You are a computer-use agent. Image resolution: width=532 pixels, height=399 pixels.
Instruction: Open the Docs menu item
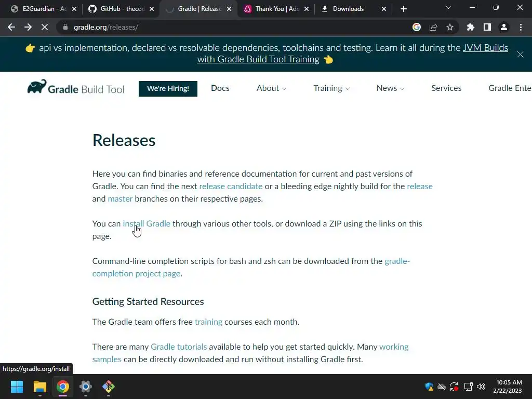(x=220, y=88)
